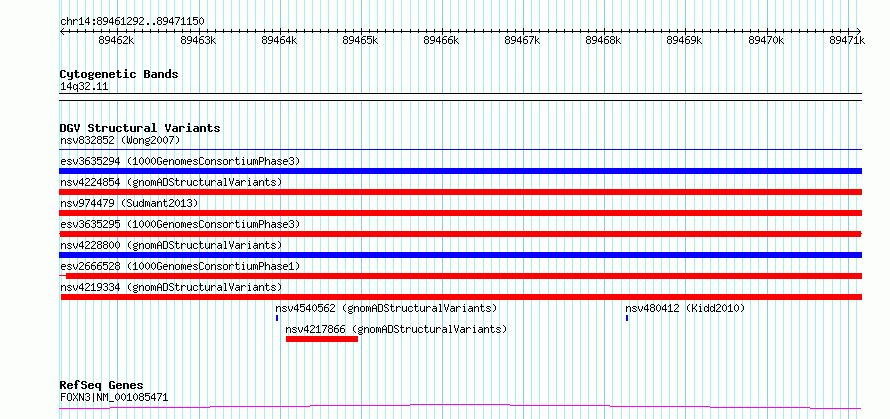Click the 89462k ruler tick label
Viewport: 890px width, 419px height.
click(116, 40)
